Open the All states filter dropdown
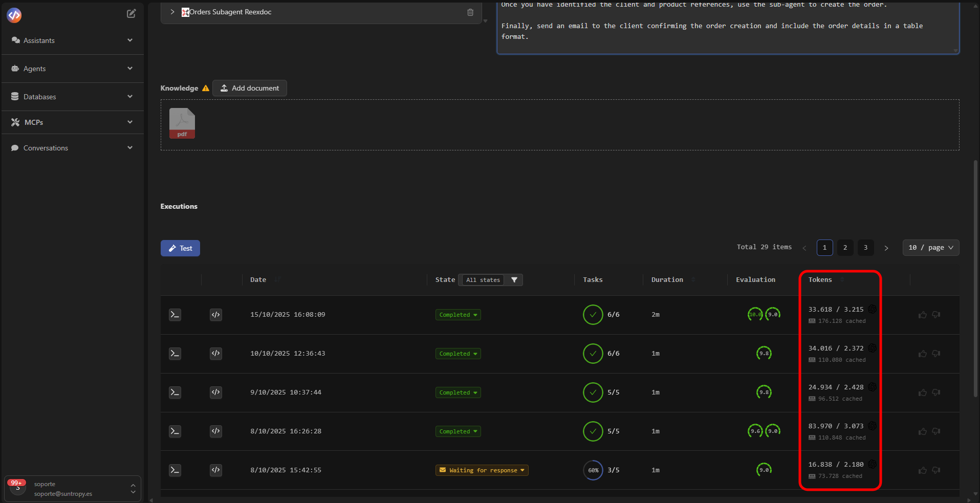The height and width of the screenshot is (503, 980). click(x=483, y=280)
